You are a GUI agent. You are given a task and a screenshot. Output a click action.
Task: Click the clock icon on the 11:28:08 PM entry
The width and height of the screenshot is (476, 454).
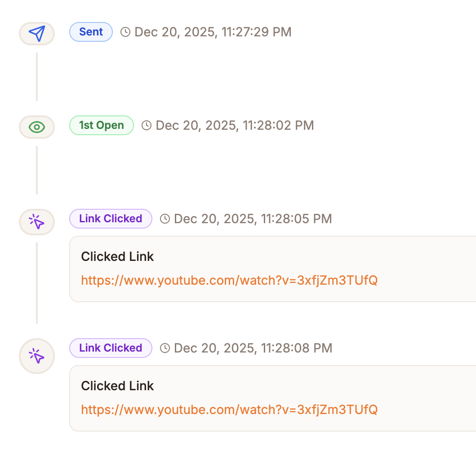tap(165, 348)
